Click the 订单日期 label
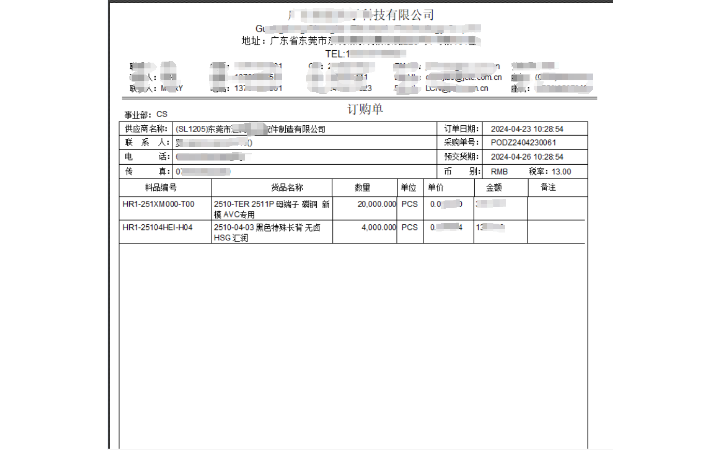 pos(461,129)
